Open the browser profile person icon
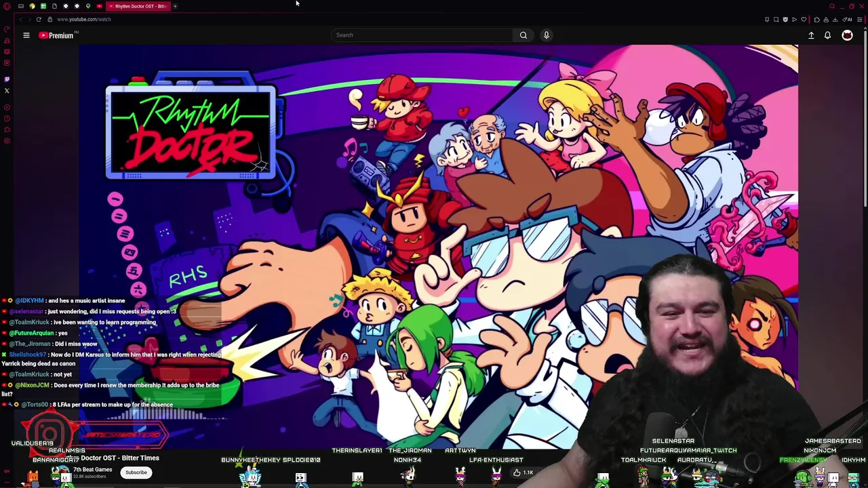The height and width of the screenshot is (488, 868). pyautogui.click(x=826, y=20)
